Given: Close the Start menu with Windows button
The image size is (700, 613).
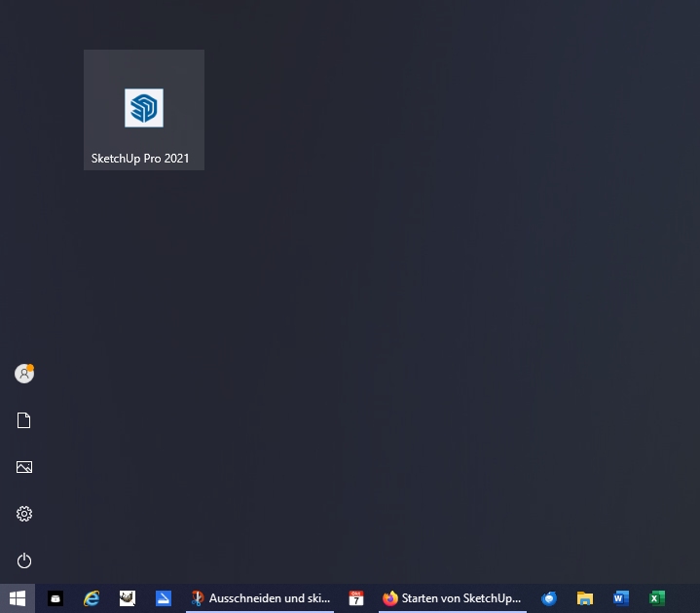Looking at the screenshot, I should 18,598.
